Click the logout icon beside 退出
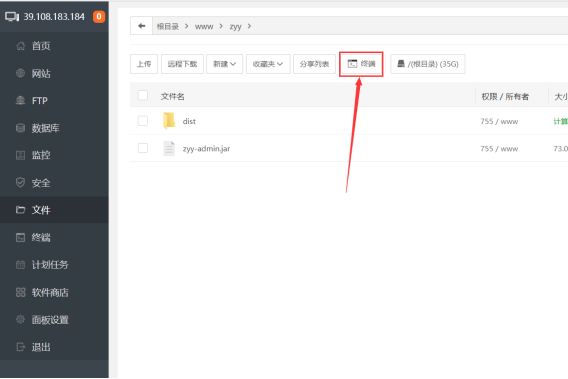The width and height of the screenshot is (568, 379). pos(21,347)
